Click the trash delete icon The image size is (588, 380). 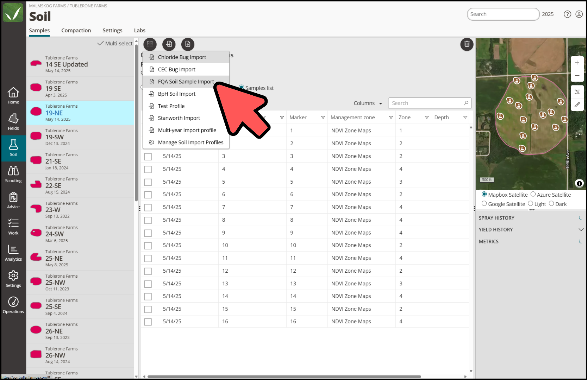coord(467,44)
